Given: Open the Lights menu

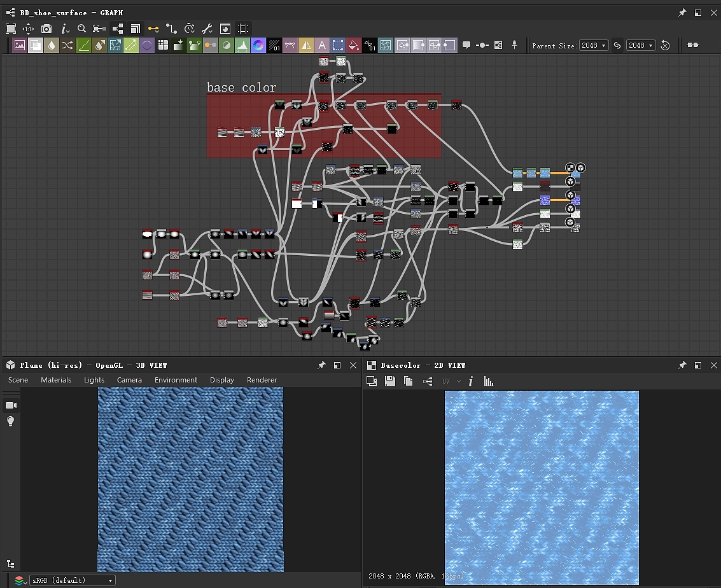Looking at the screenshot, I should (x=94, y=380).
